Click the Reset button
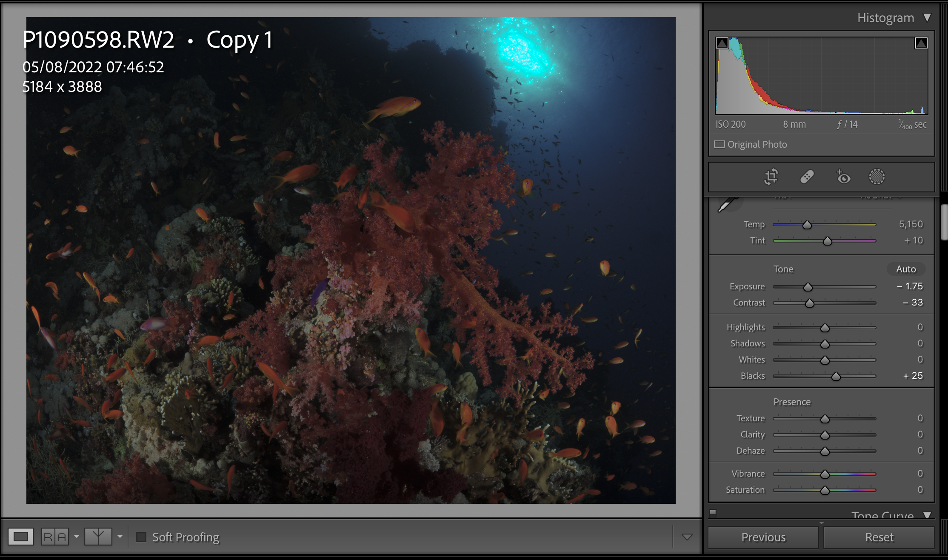This screenshot has height=560, width=948. tap(879, 537)
